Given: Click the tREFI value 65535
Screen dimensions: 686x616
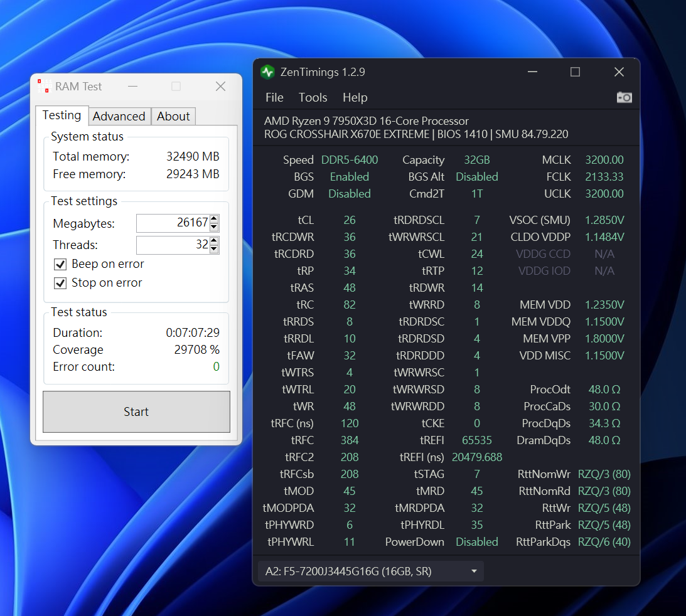Looking at the screenshot, I should (477, 440).
